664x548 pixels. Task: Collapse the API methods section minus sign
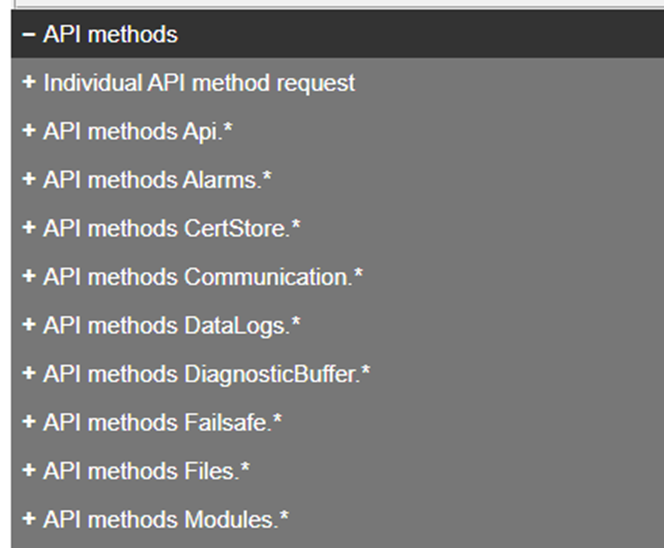28,35
